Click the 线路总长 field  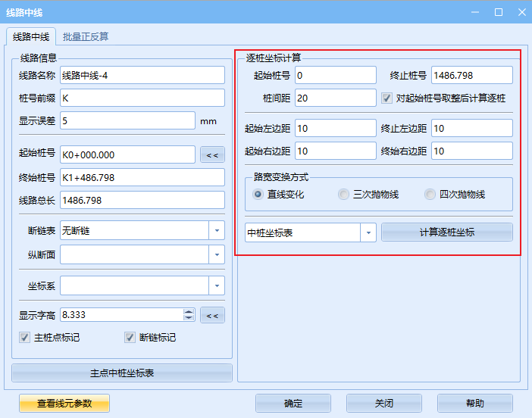[142, 200]
